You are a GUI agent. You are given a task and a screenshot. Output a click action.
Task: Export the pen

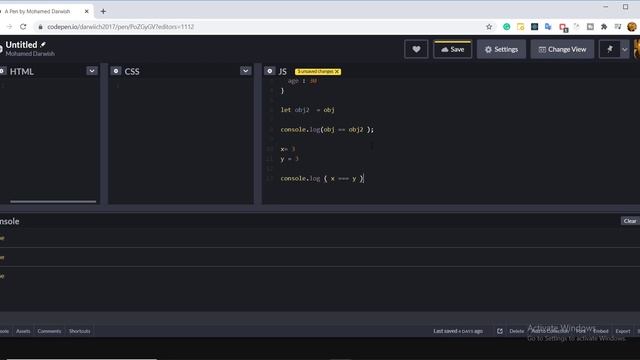point(622,331)
